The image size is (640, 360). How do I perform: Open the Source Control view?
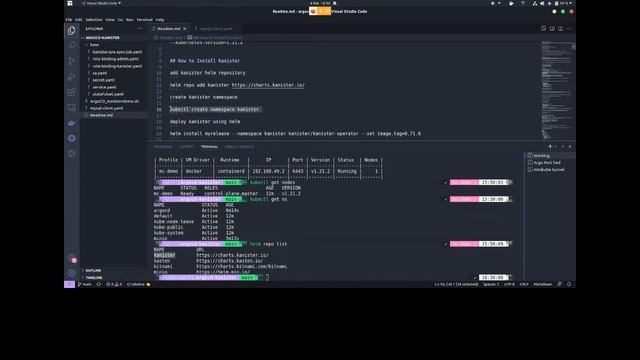pos(72,61)
